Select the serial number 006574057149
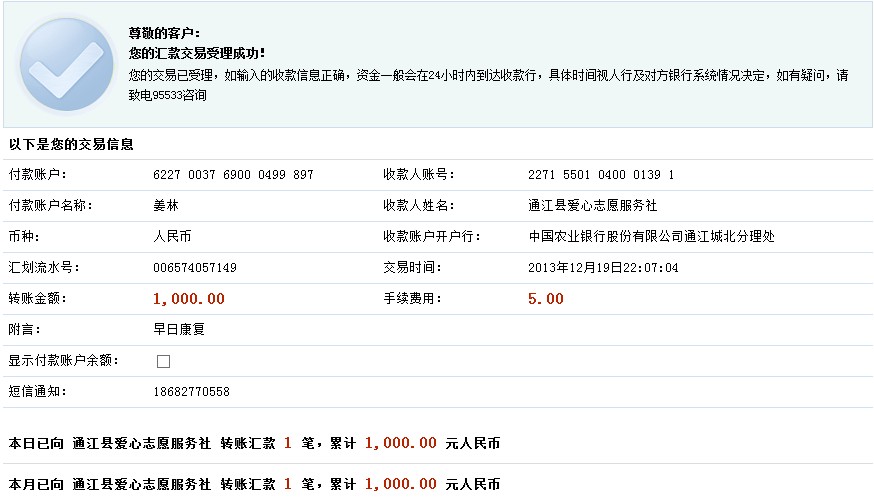The width and height of the screenshot is (874, 504). click(x=195, y=268)
